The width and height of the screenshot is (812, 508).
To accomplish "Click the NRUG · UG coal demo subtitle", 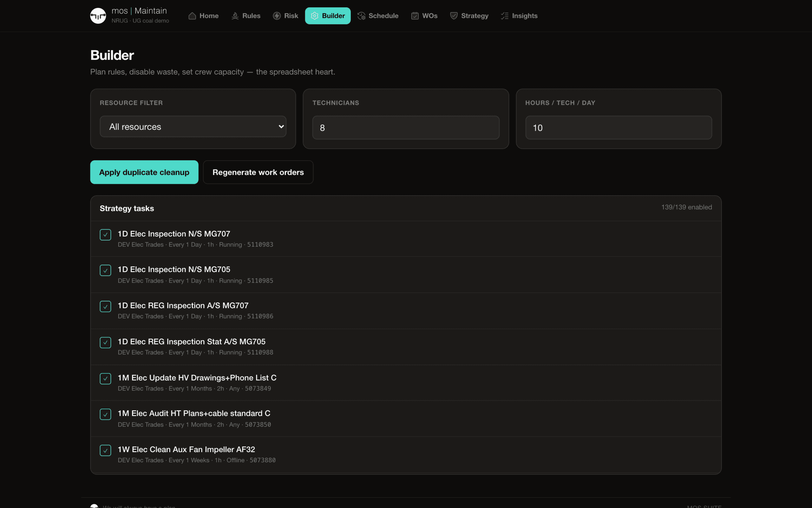I will (140, 21).
